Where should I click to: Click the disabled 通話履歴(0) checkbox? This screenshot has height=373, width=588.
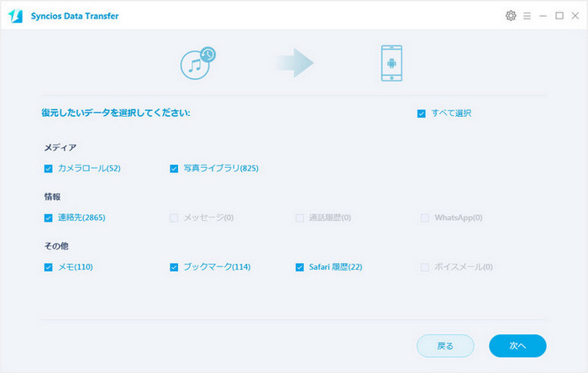300,218
